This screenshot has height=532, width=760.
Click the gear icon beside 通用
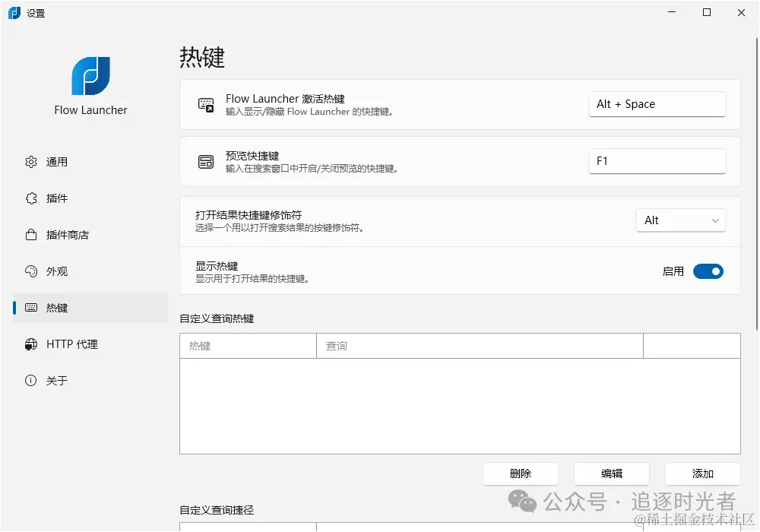point(31,162)
